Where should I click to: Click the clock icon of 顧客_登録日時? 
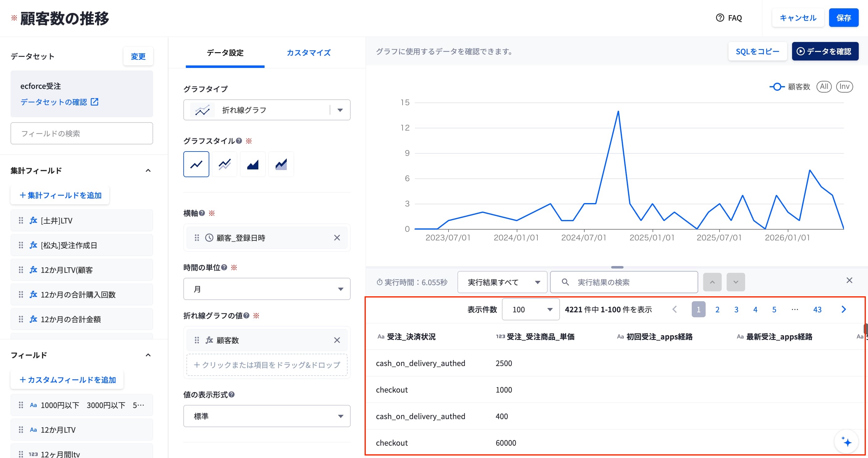[209, 238]
